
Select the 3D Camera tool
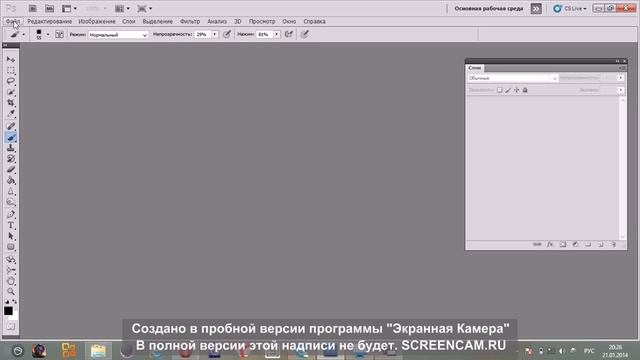tap(11, 270)
